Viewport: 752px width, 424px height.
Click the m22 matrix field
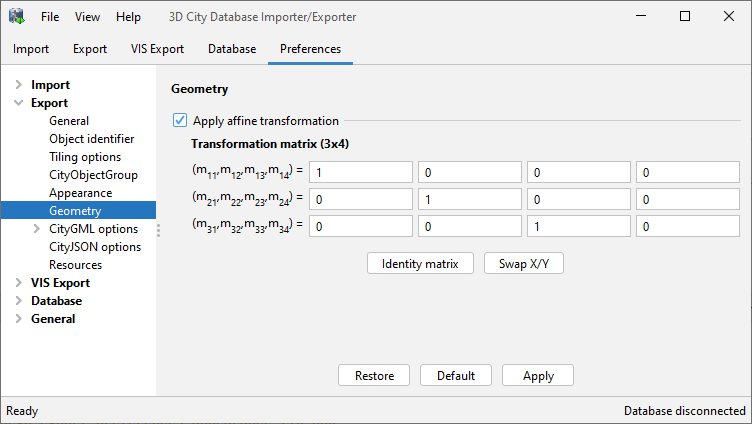[470, 199]
